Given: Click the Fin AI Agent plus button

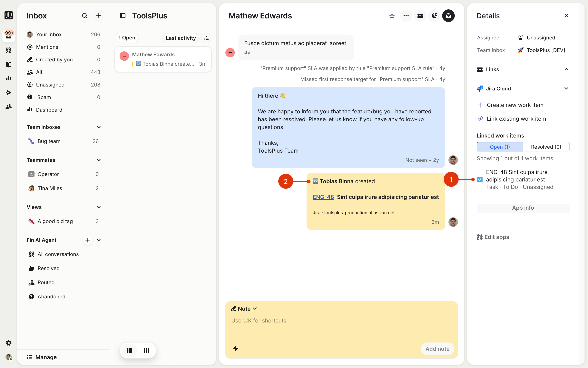Looking at the screenshot, I should point(88,240).
